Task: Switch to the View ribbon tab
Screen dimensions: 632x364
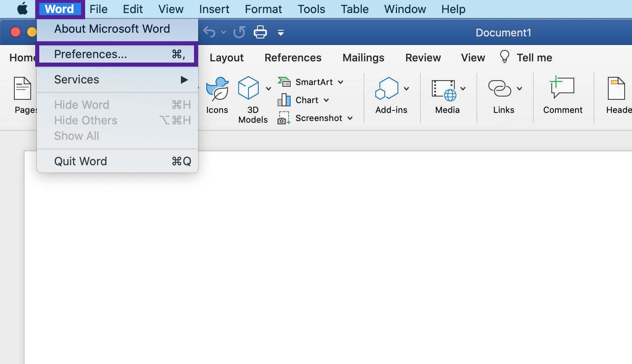Action: 473,58
